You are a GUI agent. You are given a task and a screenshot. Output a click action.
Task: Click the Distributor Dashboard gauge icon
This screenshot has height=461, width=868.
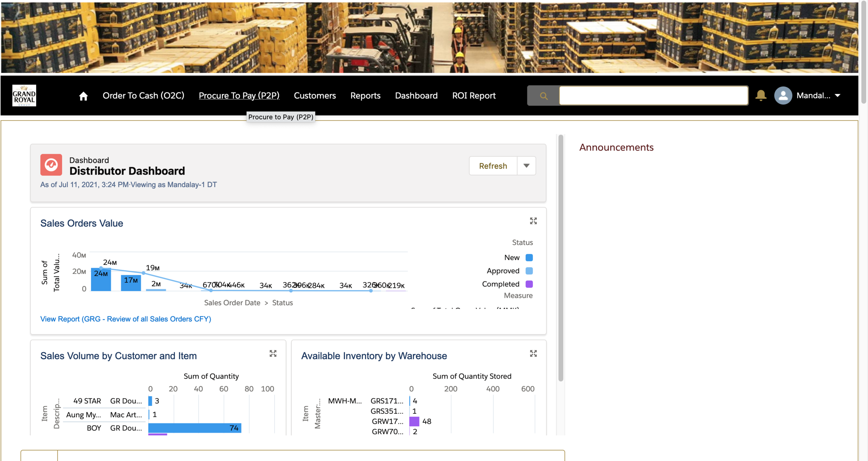tap(51, 165)
